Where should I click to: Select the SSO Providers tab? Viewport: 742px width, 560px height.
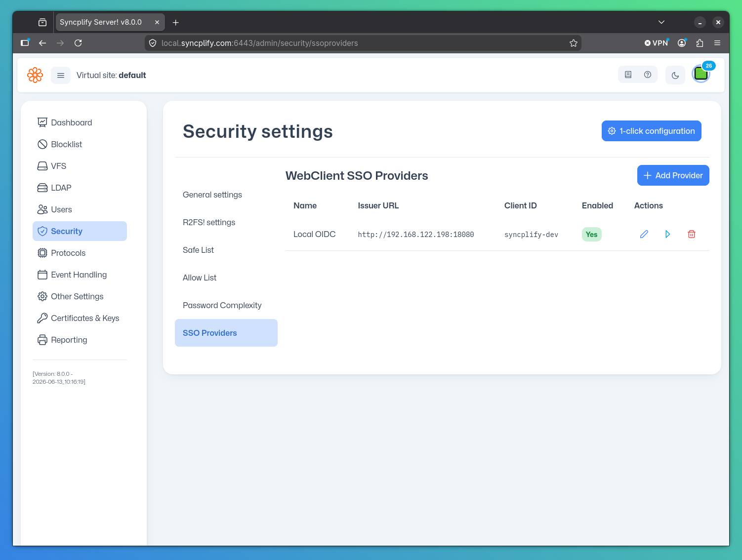[x=226, y=333]
